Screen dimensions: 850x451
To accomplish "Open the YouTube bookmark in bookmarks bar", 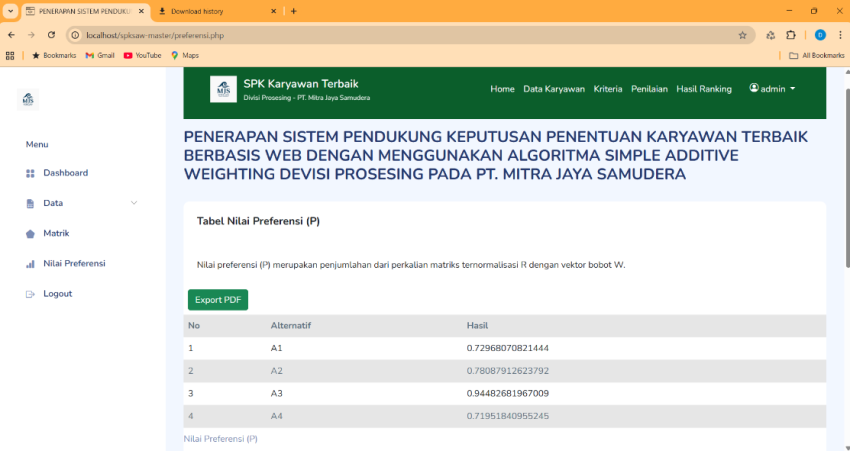I will (x=142, y=56).
